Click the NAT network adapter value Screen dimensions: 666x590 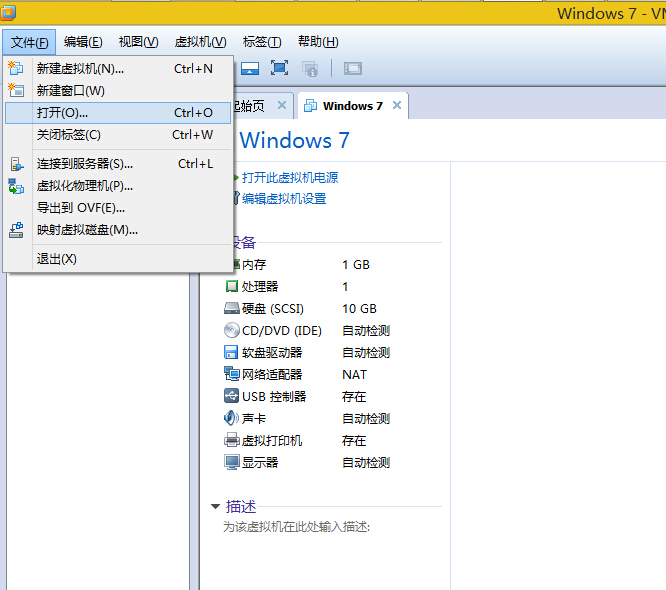pyautogui.click(x=354, y=375)
